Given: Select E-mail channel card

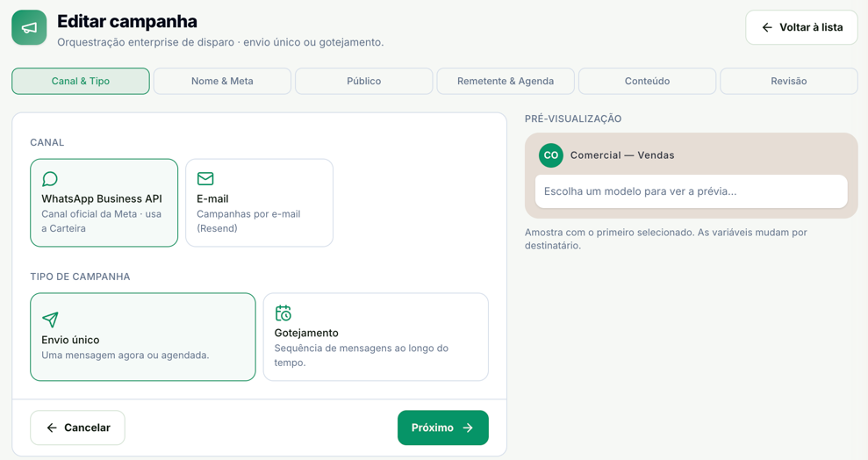Looking at the screenshot, I should [x=259, y=203].
